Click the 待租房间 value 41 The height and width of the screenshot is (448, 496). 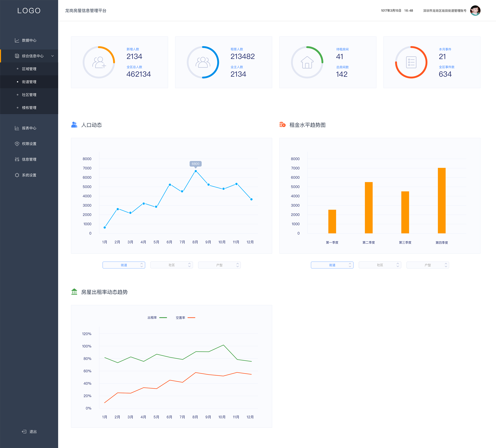click(x=339, y=56)
